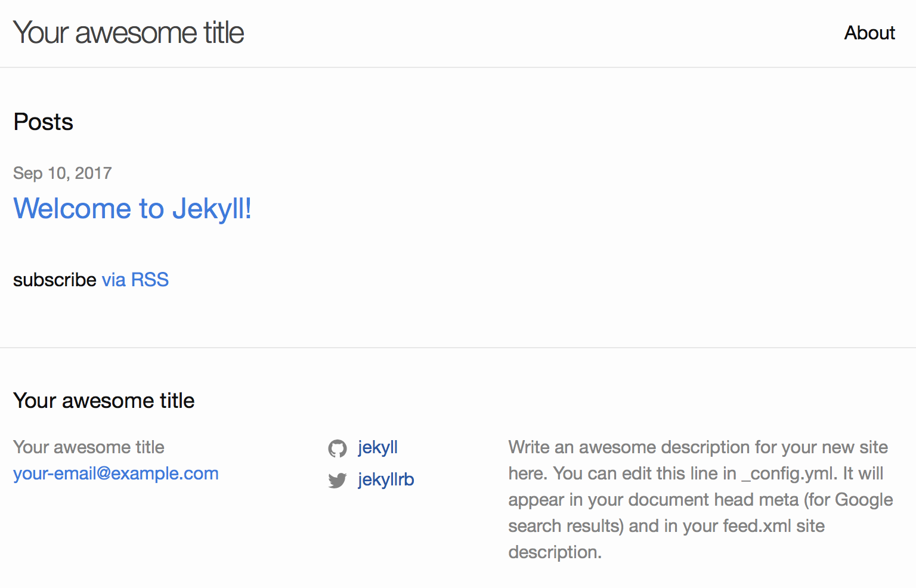The height and width of the screenshot is (588, 916).
Task: Click the gray footer site name text
Action: (x=89, y=447)
